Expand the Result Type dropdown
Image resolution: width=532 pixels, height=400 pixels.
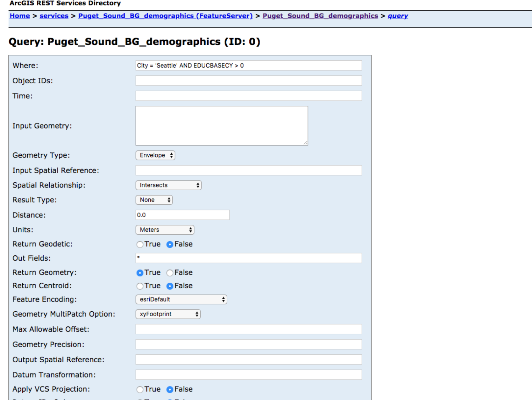(154, 200)
